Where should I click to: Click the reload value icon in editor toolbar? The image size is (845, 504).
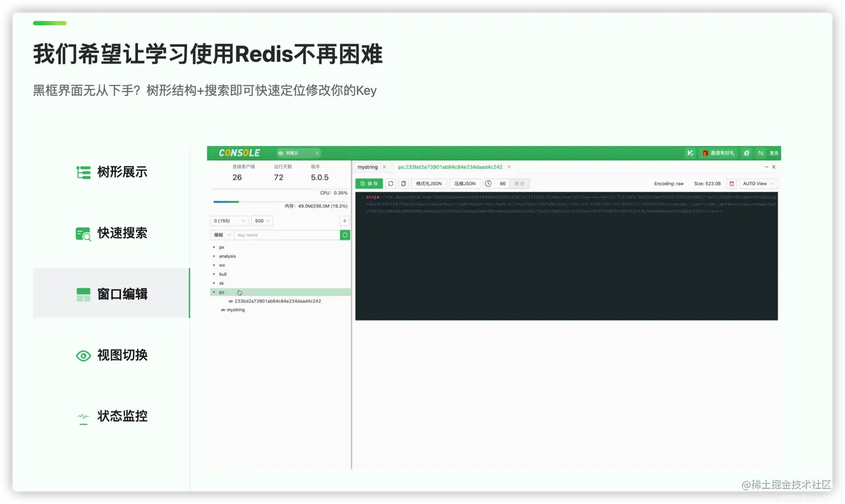(391, 184)
